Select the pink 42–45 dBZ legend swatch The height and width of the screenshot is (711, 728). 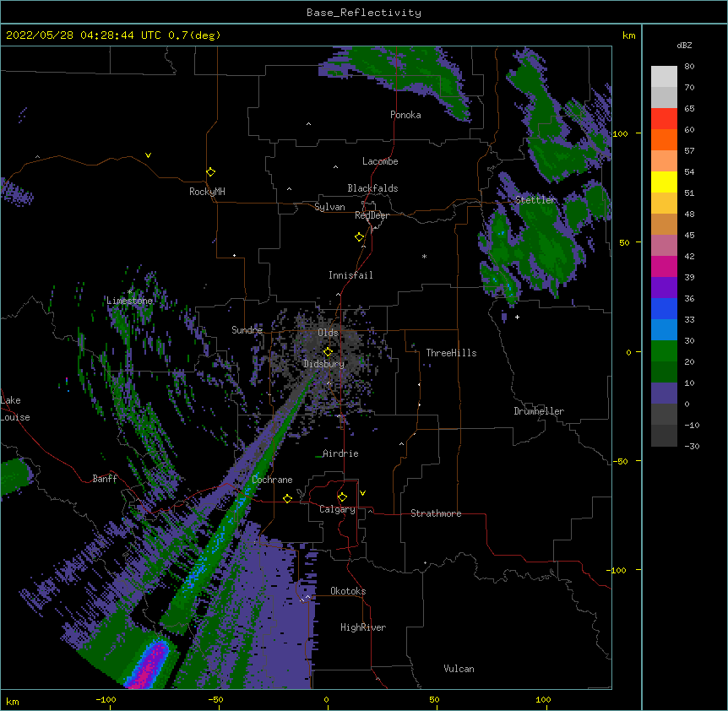pos(664,246)
